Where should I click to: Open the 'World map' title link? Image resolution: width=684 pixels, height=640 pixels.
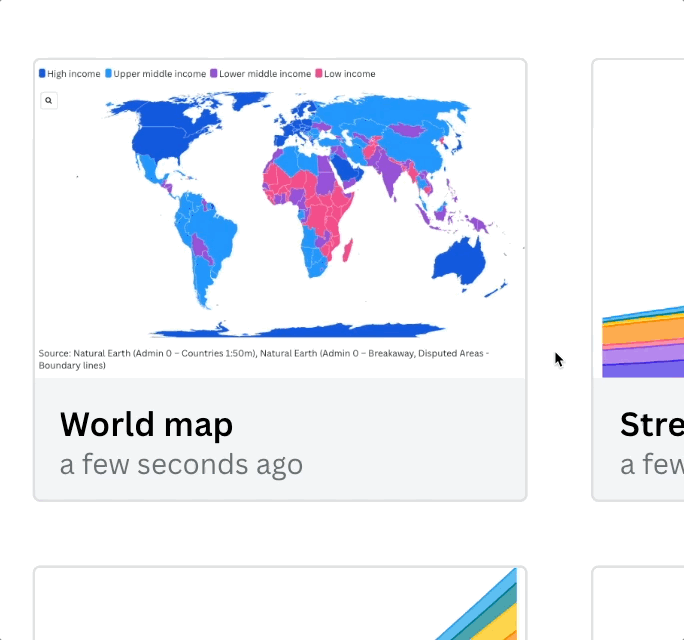146,424
